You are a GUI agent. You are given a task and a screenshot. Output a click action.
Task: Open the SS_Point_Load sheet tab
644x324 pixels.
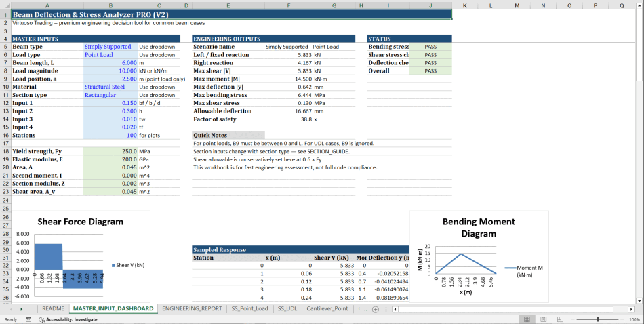coord(249,309)
